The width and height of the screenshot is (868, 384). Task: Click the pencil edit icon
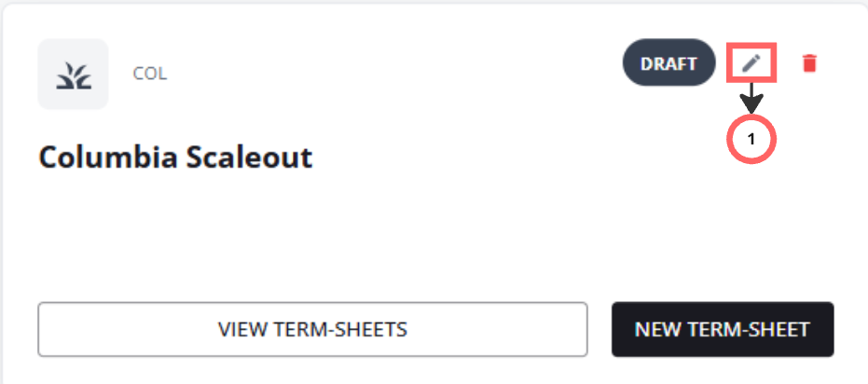coord(752,63)
